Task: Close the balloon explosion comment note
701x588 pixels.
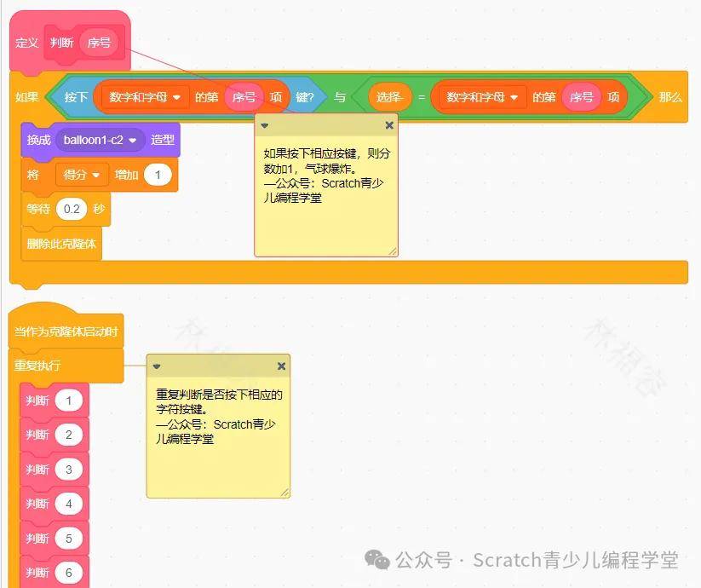Action: coord(389,125)
